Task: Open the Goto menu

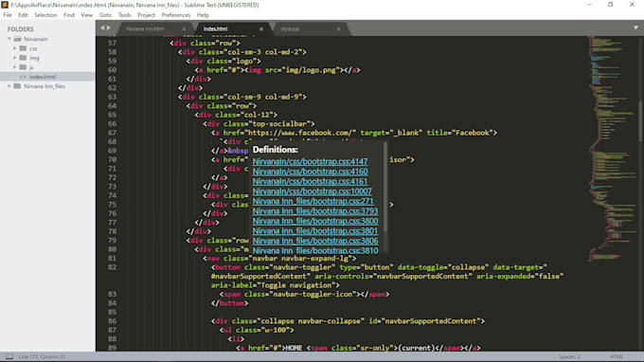Action: (x=105, y=15)
